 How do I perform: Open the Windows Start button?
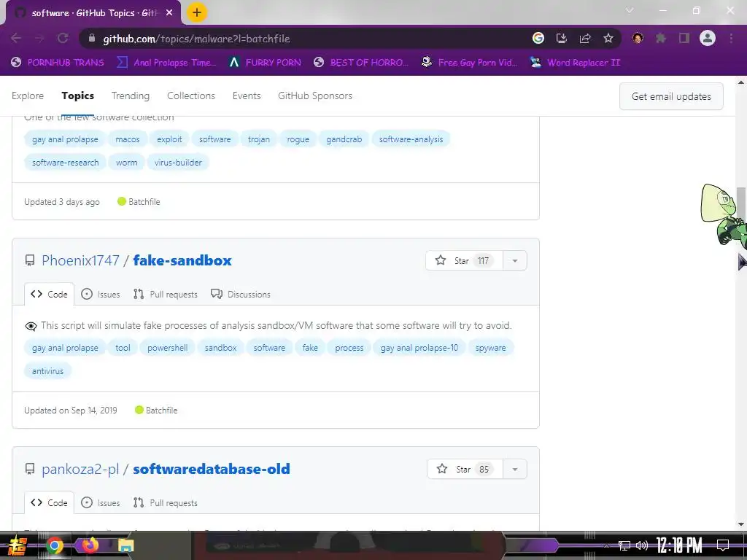click(18, 545)
